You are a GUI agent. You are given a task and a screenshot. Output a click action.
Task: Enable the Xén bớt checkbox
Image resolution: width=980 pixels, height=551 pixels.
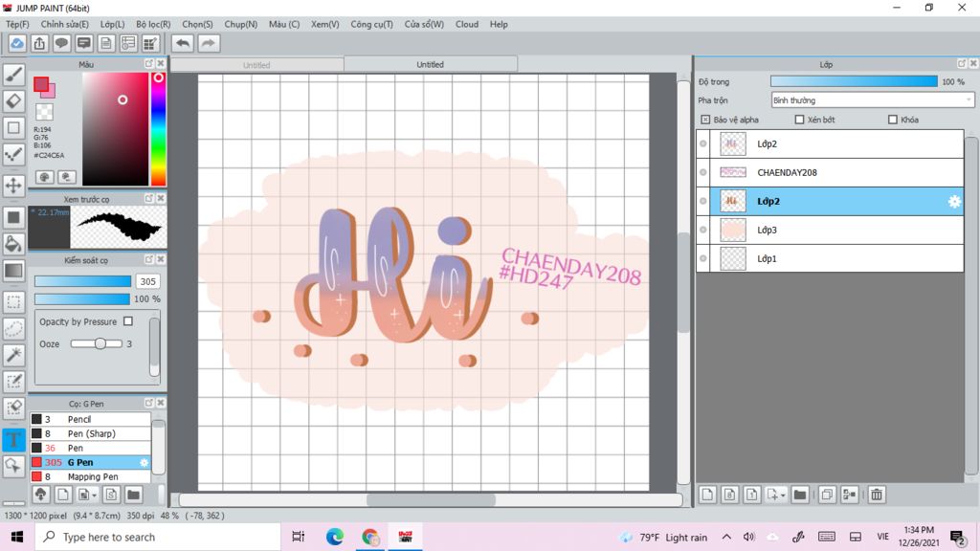click(x=799, y=120)
